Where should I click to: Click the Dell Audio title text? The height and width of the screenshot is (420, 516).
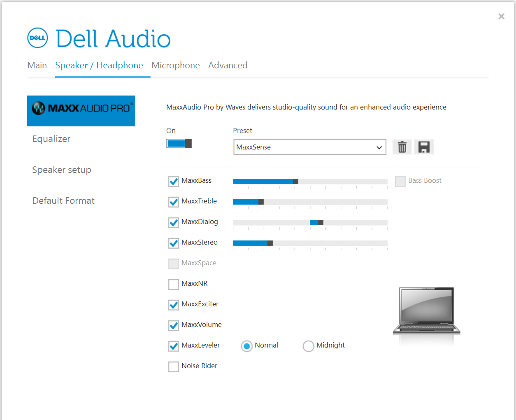113,39
